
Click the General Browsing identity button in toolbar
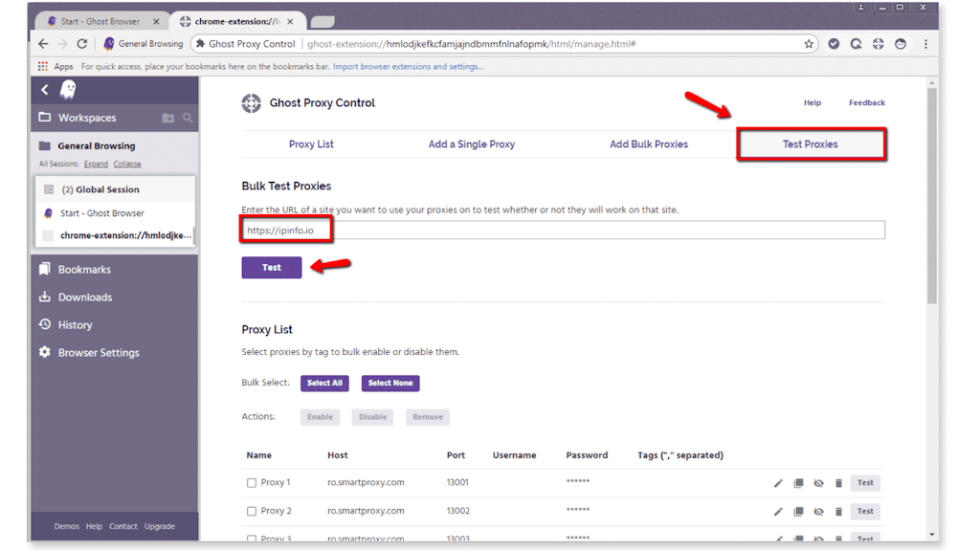(144, 44)
